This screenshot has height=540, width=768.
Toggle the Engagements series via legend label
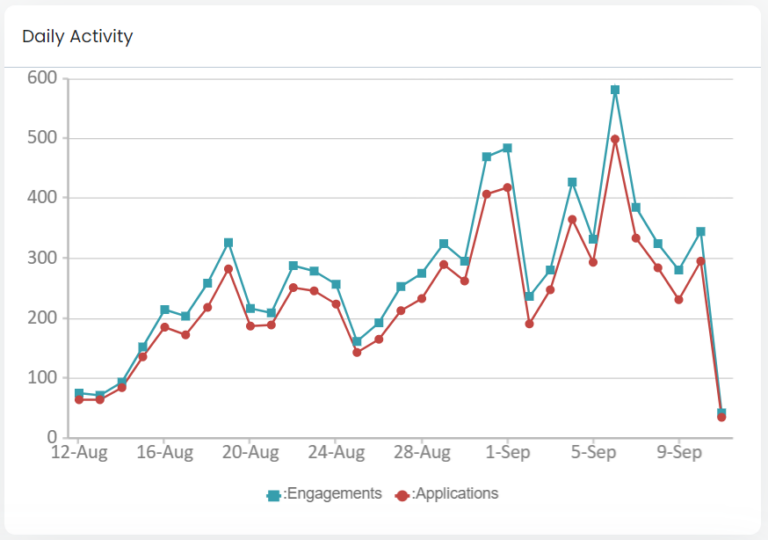(334, 494)
